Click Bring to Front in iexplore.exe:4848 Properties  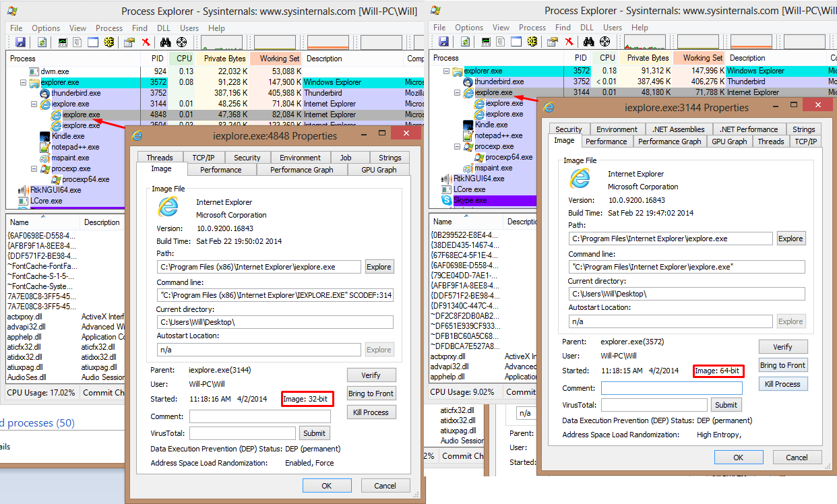[x=371, y=393]
